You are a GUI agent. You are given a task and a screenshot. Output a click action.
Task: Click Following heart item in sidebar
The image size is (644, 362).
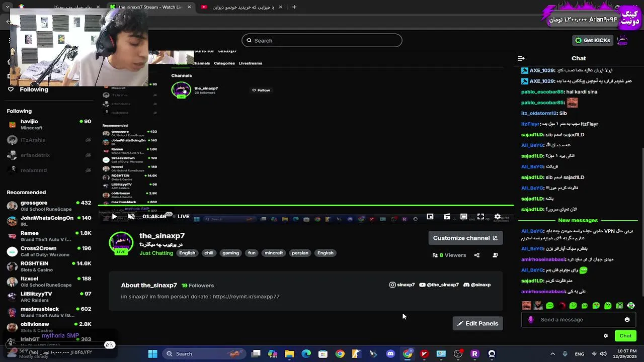coord(29,89)
